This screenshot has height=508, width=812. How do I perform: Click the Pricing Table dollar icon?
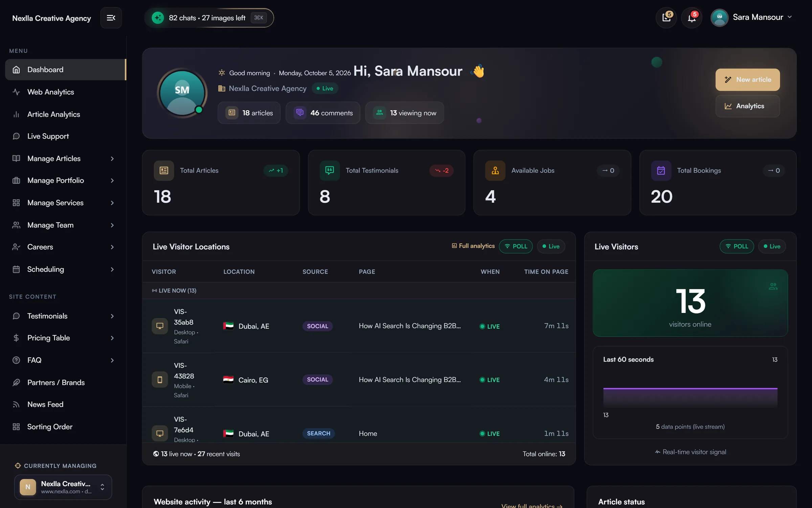[x=16, y=338]
